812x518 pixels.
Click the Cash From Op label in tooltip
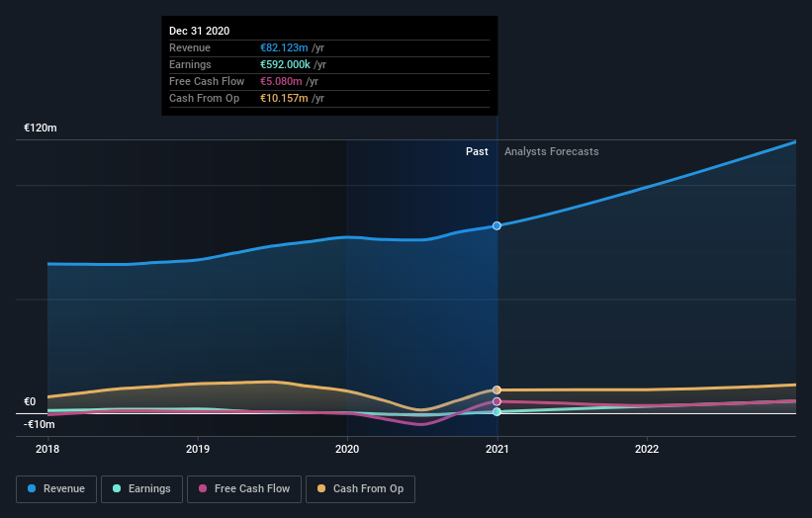coord(204,98)
